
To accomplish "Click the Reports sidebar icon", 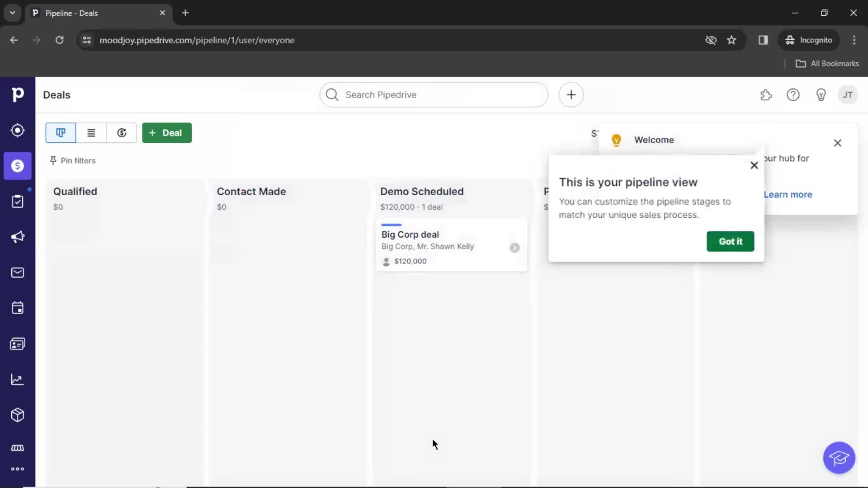I will point(17,379).
